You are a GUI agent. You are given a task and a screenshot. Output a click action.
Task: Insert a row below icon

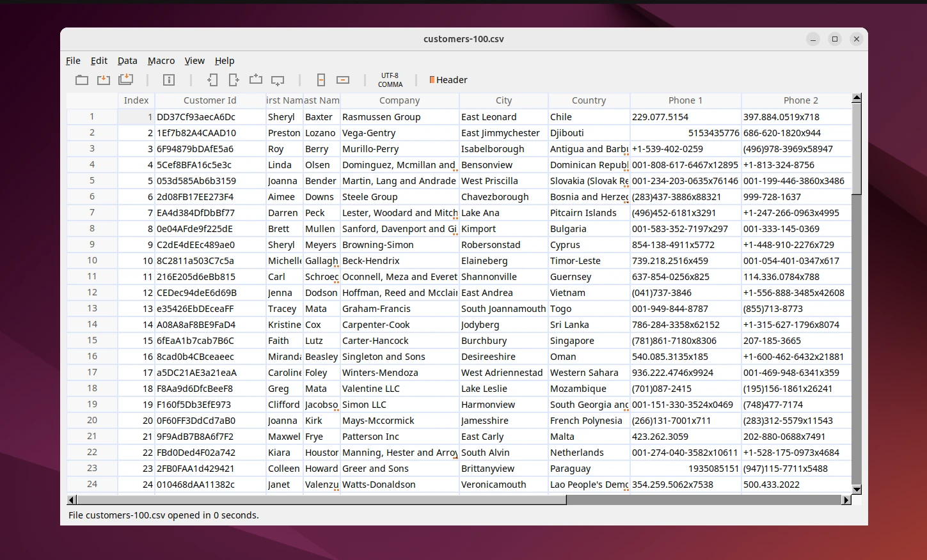[278, 80]
